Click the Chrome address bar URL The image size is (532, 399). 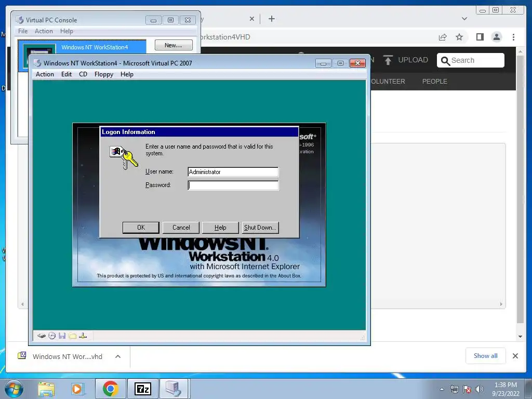pyautogui.click(x=225, y=37)
